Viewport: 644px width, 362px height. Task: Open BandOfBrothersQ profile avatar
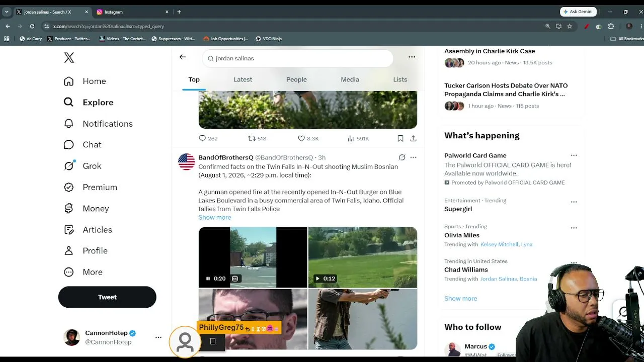tap(186, 162)
